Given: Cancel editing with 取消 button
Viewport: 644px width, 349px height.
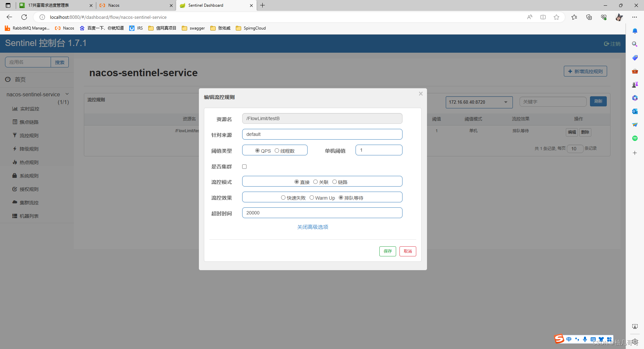Looking at the screenshot, I should coord(408,251).
